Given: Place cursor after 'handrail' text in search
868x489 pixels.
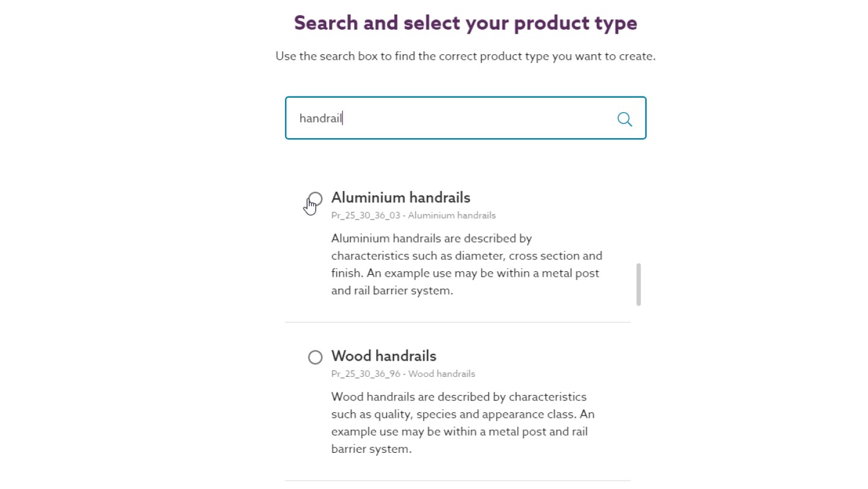Looking at the screenshot, I should point(343,118).
